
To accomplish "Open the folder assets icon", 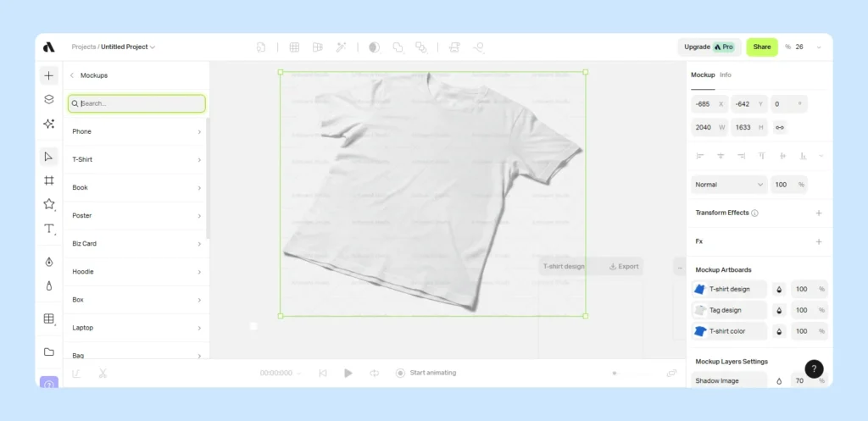I will point(49,352).
